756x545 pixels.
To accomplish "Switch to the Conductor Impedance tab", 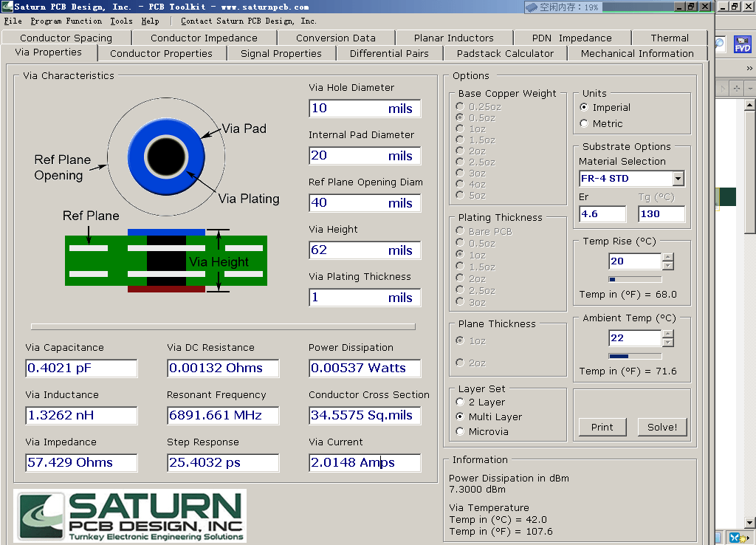I will click(204, 38).
